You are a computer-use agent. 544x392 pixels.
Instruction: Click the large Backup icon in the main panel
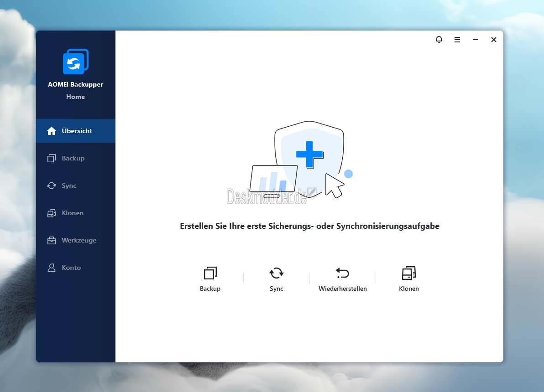[x=210, y=273]
